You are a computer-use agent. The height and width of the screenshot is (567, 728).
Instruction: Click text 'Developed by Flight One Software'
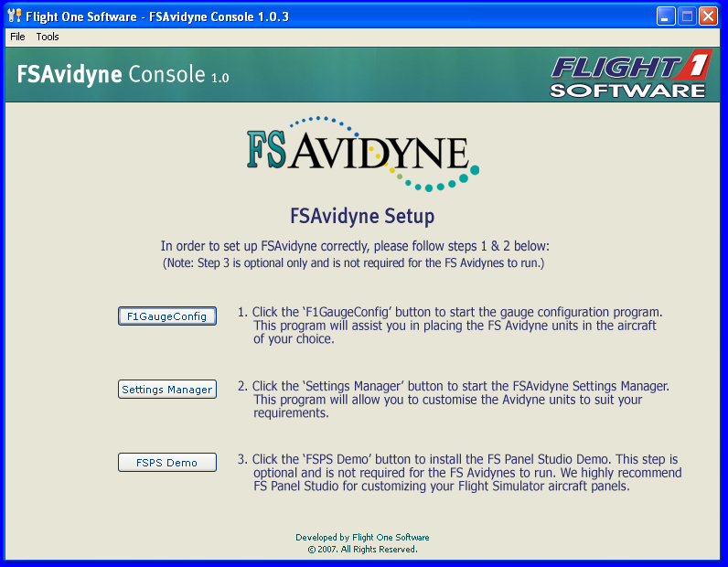[362, 538]
